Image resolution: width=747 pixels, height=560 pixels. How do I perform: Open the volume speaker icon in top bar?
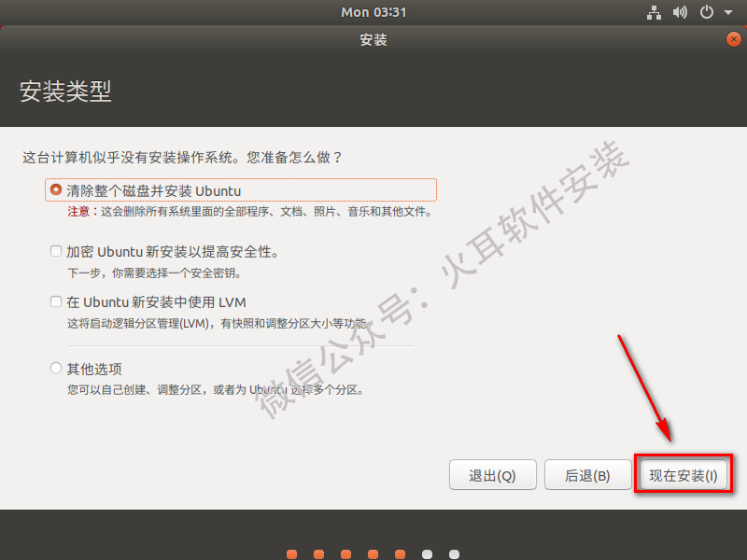pyautogui.click(x=680, y=12)
